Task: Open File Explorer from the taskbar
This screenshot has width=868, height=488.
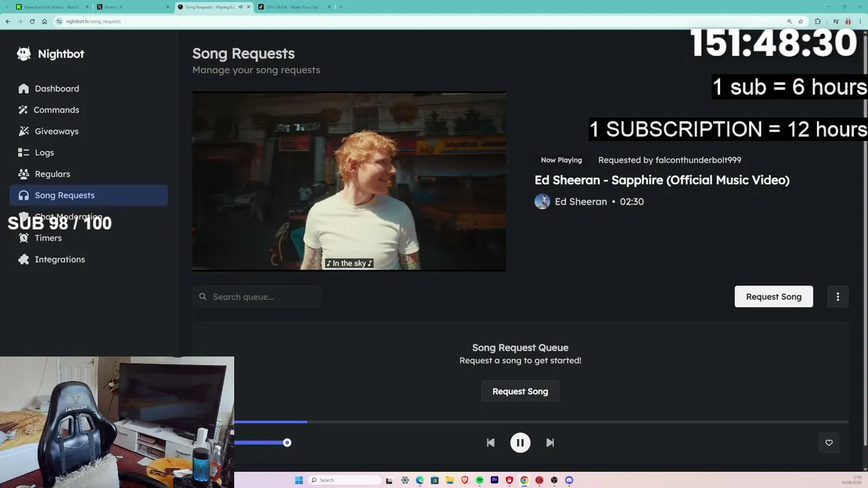Action: (x=450, y=481)
